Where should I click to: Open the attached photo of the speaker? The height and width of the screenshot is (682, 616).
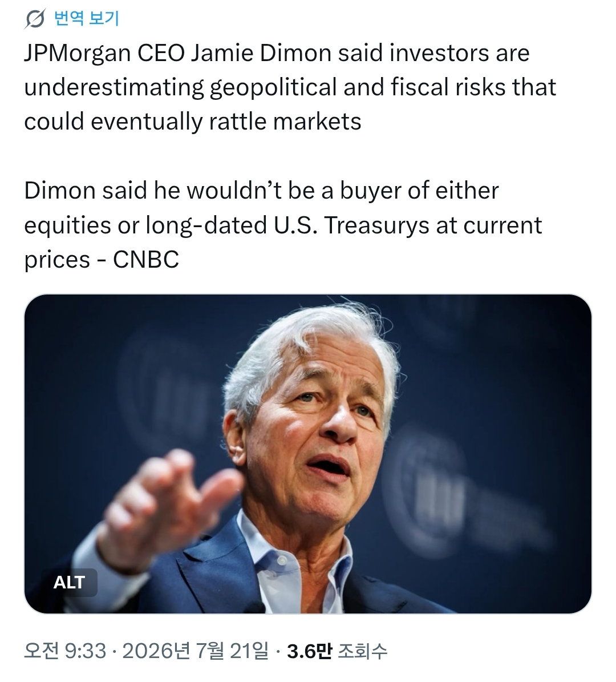pyautogui.click(x=308, y=454)
